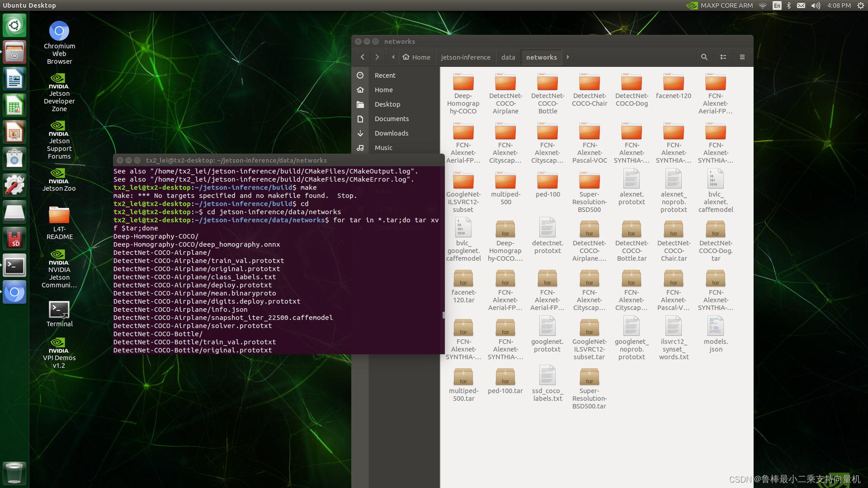Search files in networks folder
The image size is (868, 488).
coord(704,57)
